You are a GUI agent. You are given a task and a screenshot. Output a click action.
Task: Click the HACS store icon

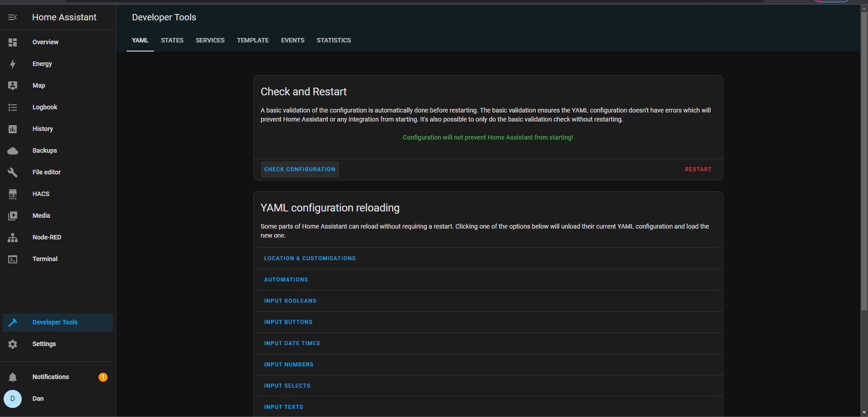(13, 194)
